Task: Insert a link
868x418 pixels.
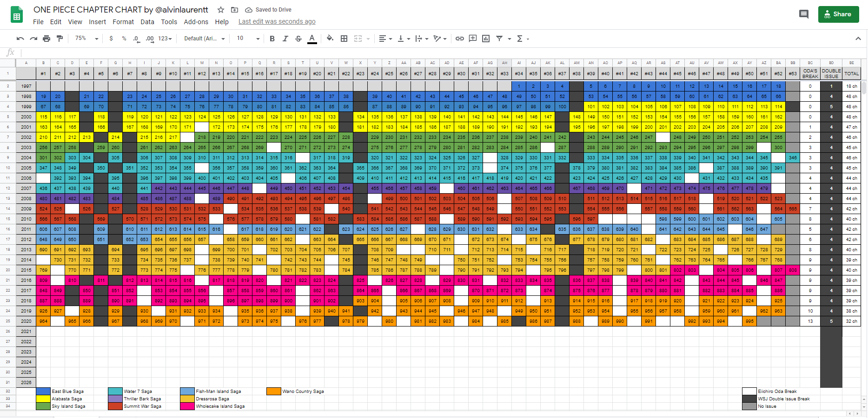Action: tap(460, 39)
